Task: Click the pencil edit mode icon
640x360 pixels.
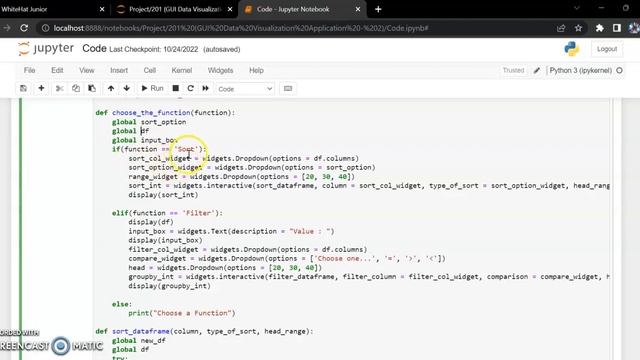Action: 537,70
